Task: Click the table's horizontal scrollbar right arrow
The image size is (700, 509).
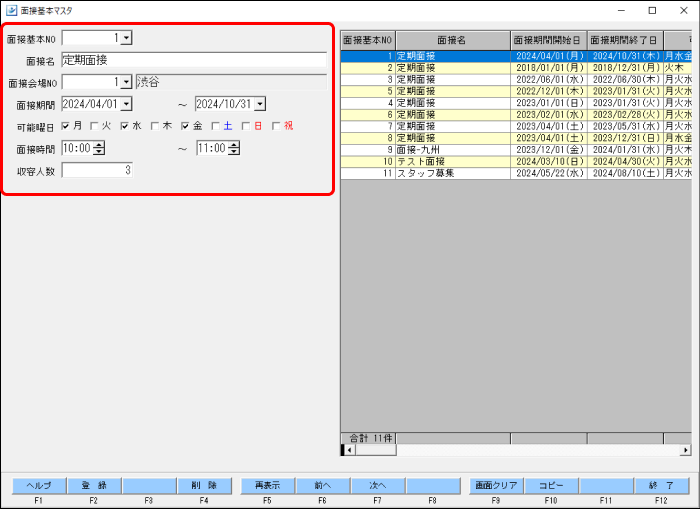Action: 686,450
